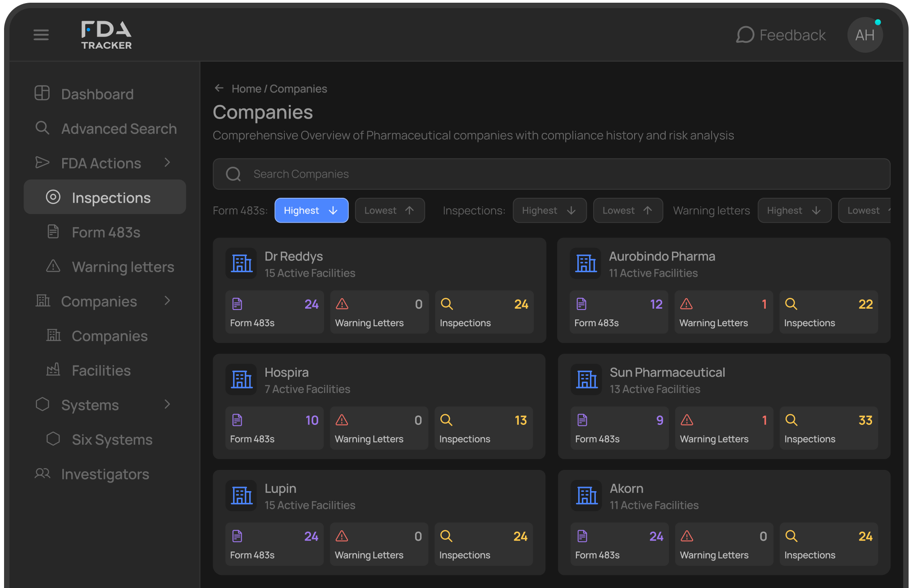Open Dashboard from the sidebar
Screen dimensions: 914x588
(x=97, y=94)
